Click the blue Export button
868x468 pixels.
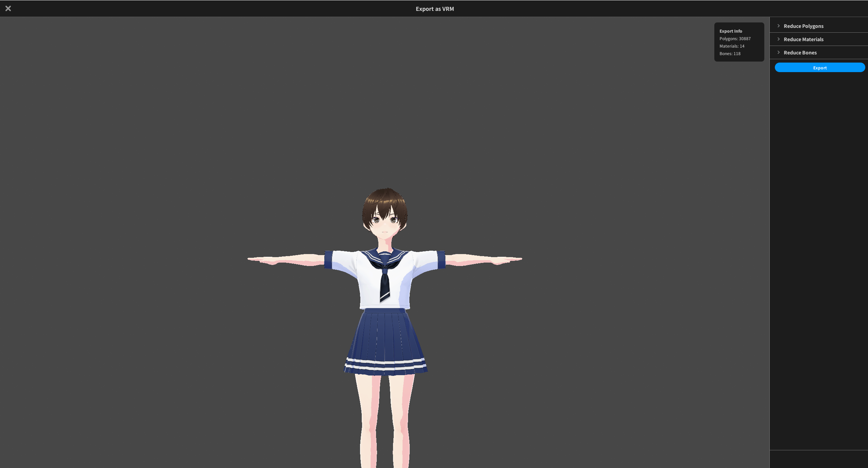[x=820, y=68]
